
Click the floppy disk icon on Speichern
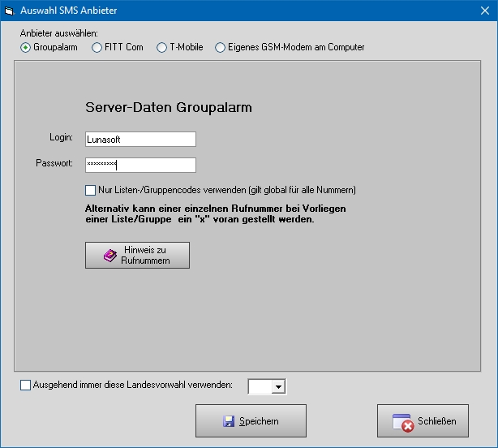point(229,421)
